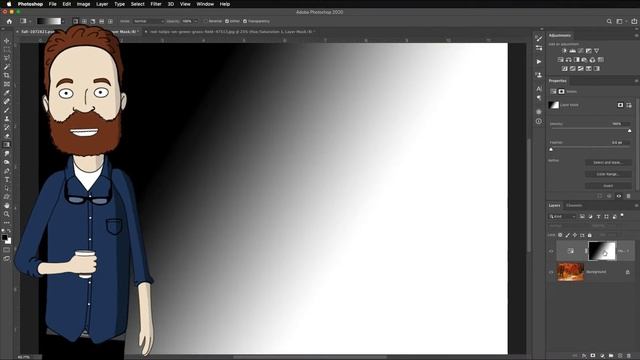The image size is (640, 360).
Task: Click the Density slider handle
Action: [x=629, y=131]
